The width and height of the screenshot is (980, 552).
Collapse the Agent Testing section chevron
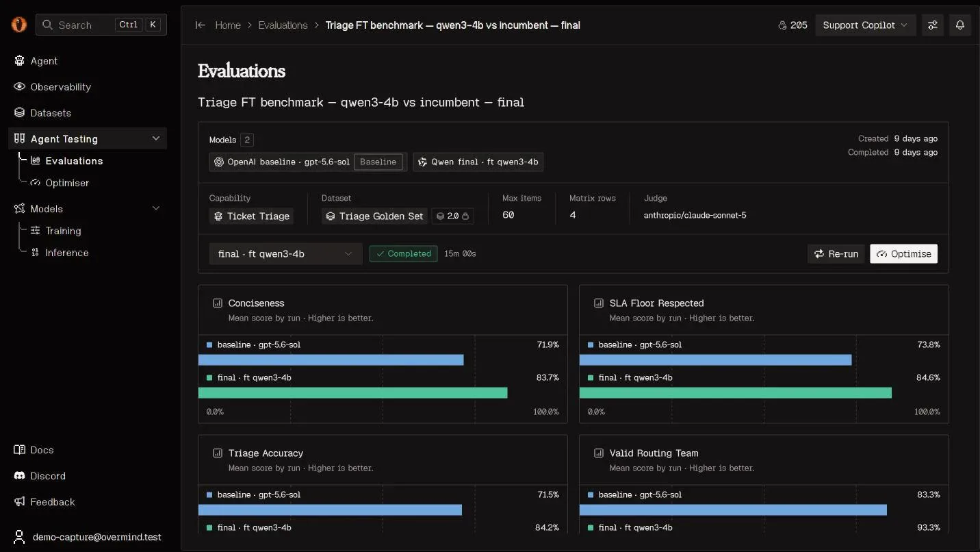tap(155, 138)
